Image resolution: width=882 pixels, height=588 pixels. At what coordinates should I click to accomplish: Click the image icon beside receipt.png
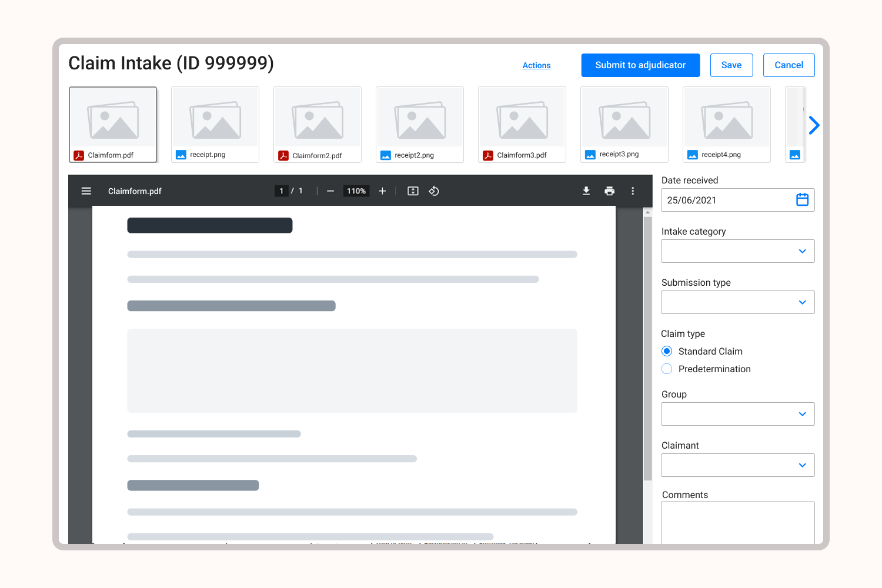click(181, 155)
